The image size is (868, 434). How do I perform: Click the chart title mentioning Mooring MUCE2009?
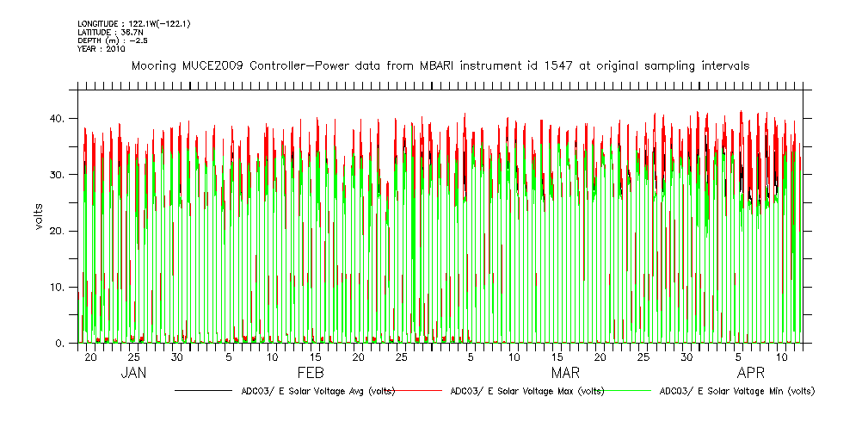440,65
